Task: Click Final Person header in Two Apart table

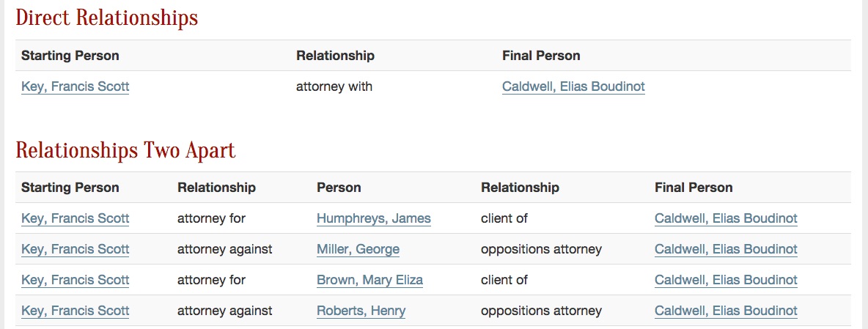Action: (x=694, y=188)
